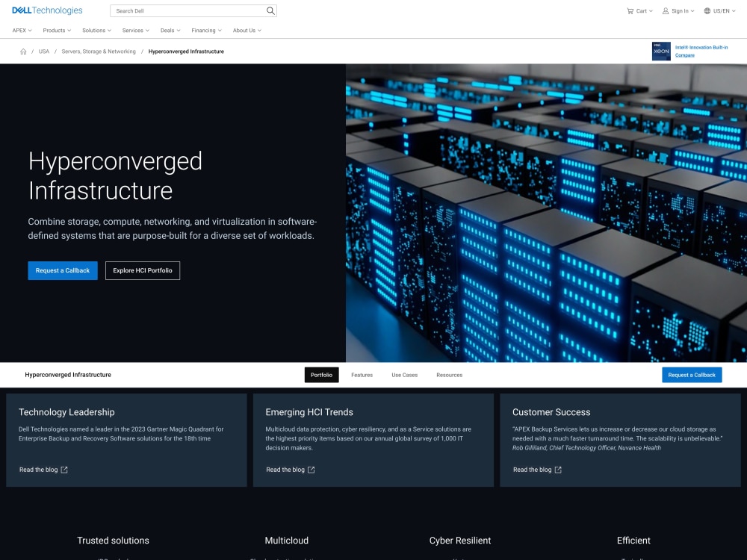Open the Cart dropdown
This screenshot has width=747, height=560.
(640, 10)
